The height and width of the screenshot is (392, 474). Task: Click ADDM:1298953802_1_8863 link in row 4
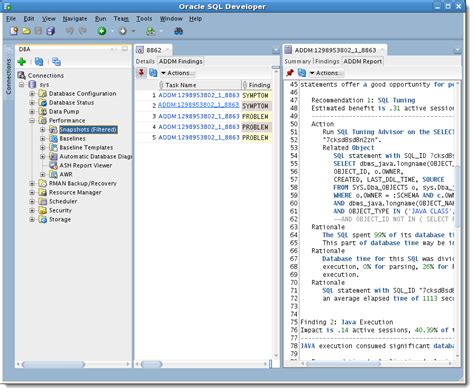click(x=199, y=127)
